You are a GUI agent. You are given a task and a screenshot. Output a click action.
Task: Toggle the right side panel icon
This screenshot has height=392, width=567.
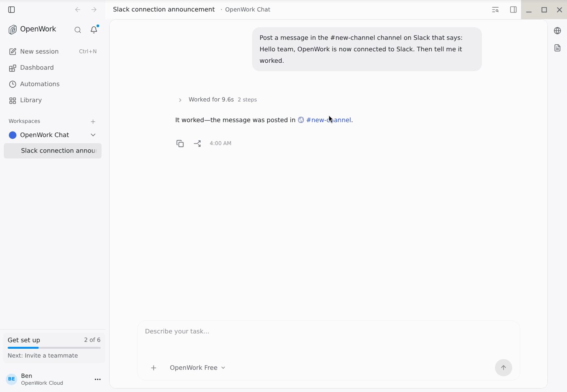(x=513, y=10)
